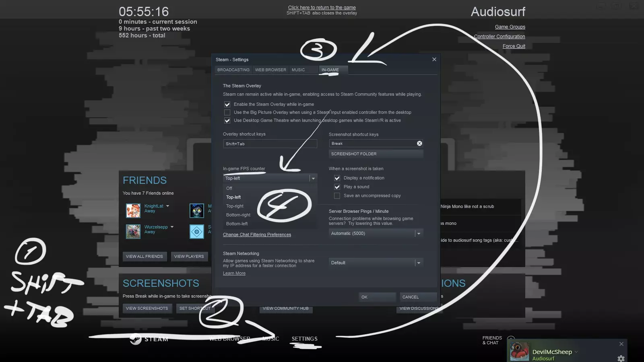644x362 pixels.
Task: Click the Set Shortcut button
Action: pos(195,309)
